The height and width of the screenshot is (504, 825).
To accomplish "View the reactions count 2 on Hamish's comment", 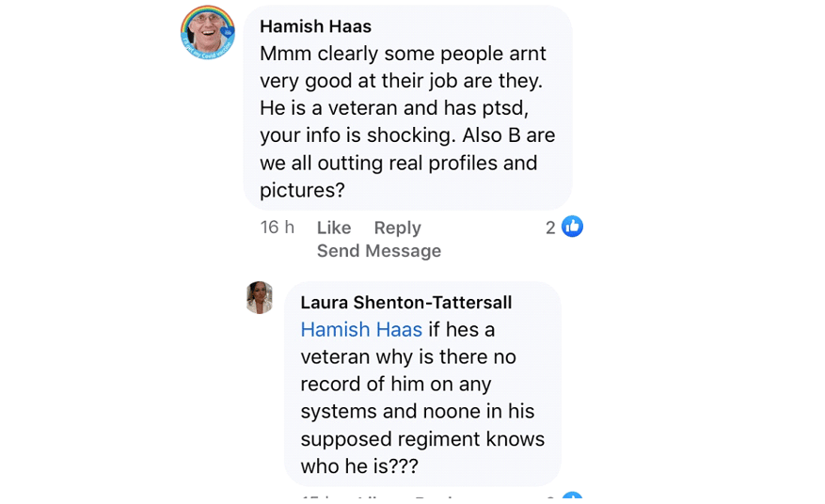I will [x=550, y=228].
